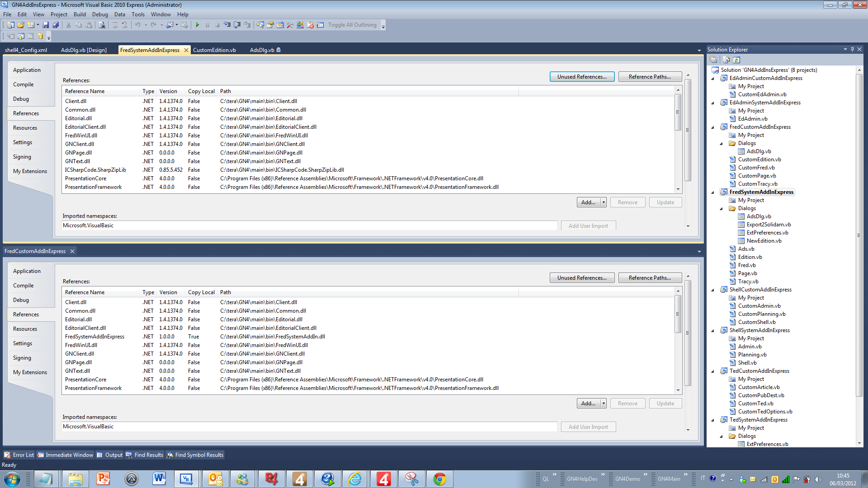Click Reference Paths button in upper pane
Viewport: 868px width, 488px height.
click(650, 77)
